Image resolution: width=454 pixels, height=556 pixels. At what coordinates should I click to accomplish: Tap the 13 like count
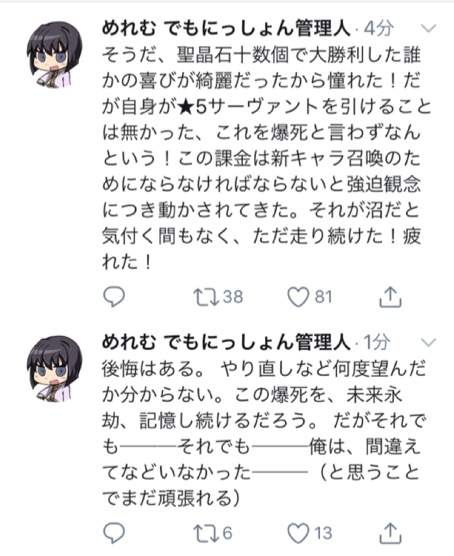pos(323,533)
